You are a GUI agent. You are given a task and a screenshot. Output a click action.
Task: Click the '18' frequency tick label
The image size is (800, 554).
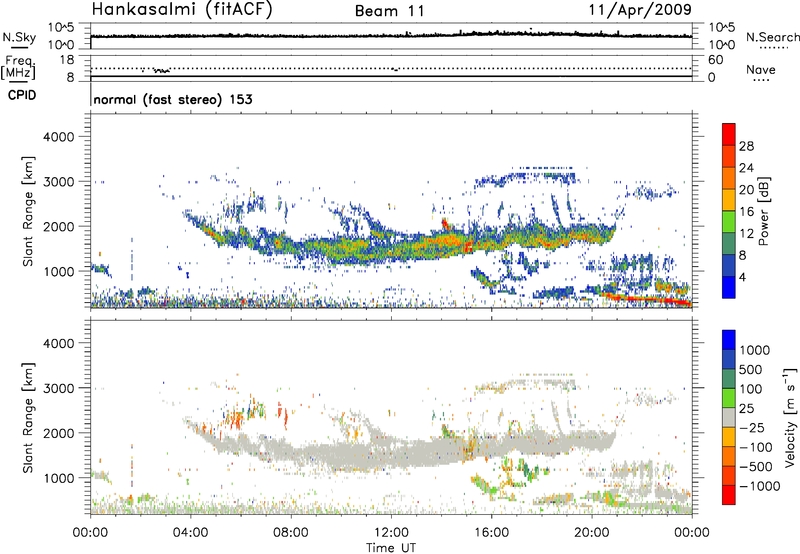click(67, 60)
